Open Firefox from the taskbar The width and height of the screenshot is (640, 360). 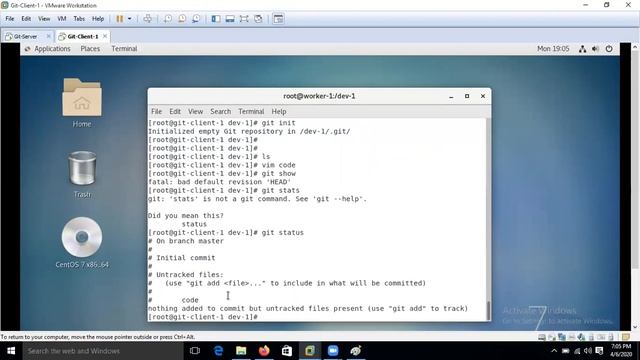[x=264, y=351]
